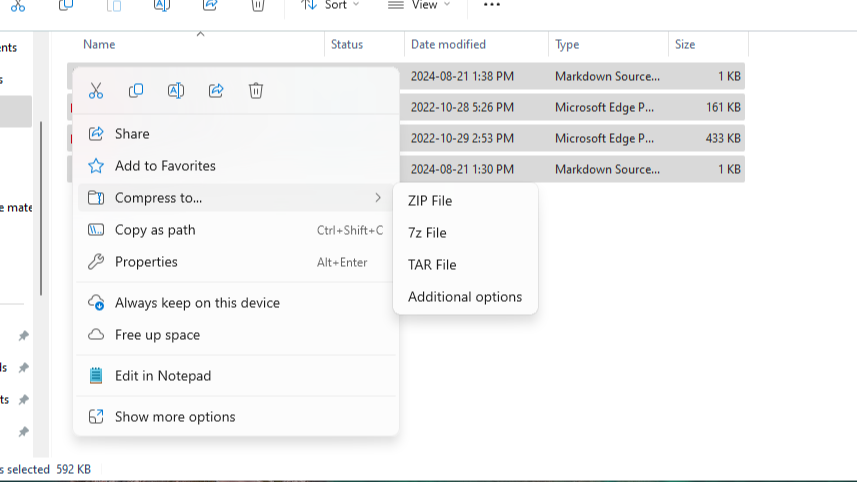857x482 pixels.
Task: Click Markdown Source... type in 1:38 PM row
Action: (607, 77)
